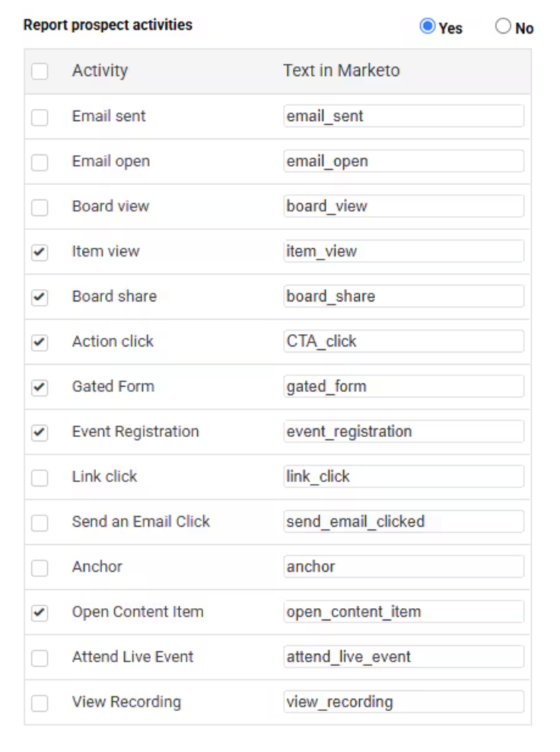Image resolution: width=560 pixels, height=752 pixels.
Task: Enable the View Recording checkbox
Action: (40, 703)
